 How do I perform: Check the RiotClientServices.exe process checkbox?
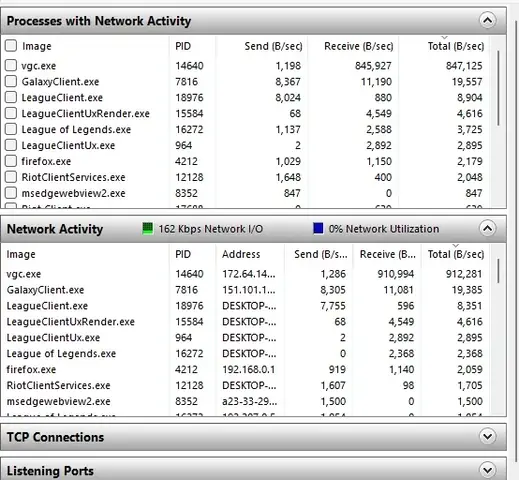point(11,177)
